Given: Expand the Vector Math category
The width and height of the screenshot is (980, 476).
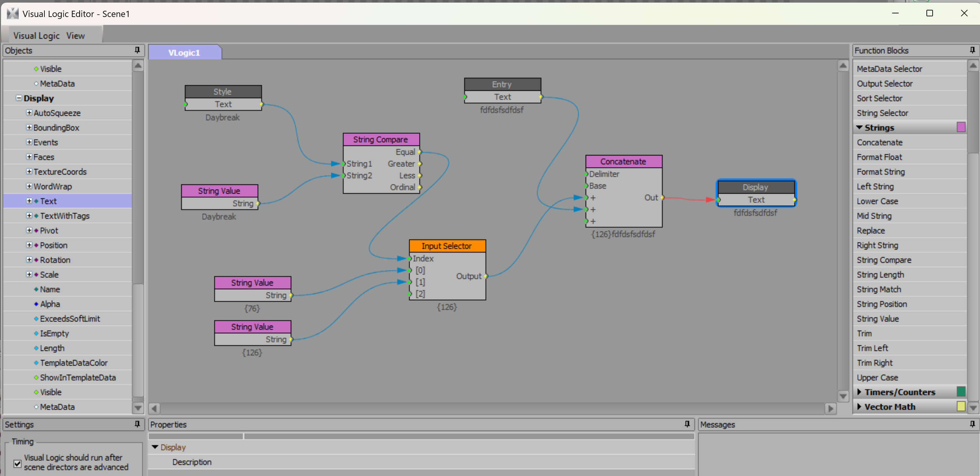Looking at the screenshot, I should click(859, 407).
